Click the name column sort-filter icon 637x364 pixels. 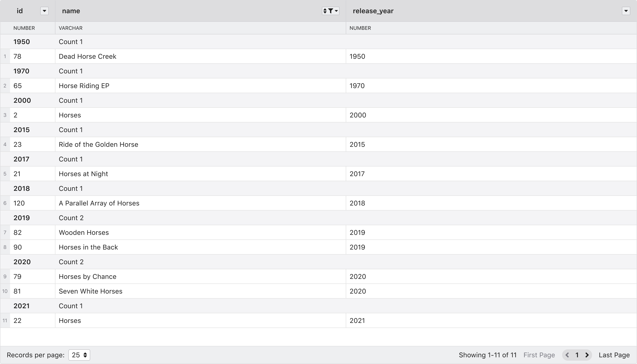tap(330, 11)
